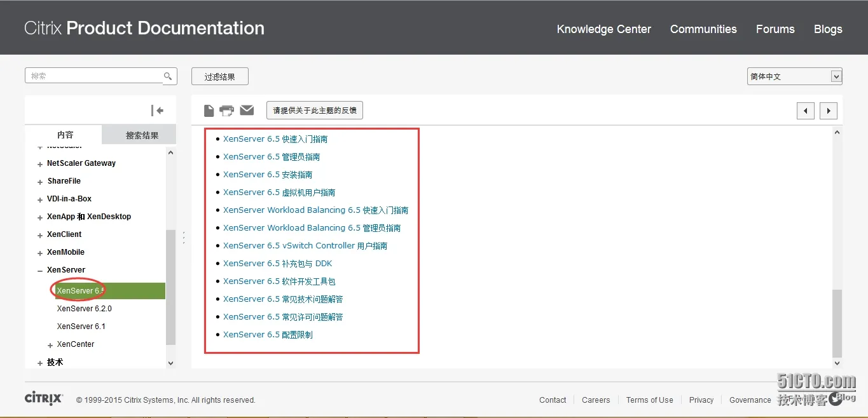Image resolution: width=868 pixels, height=418 pixels.
Task: Go to next topic arrow button
Action: pyautogui.click(x=828, y=111)
